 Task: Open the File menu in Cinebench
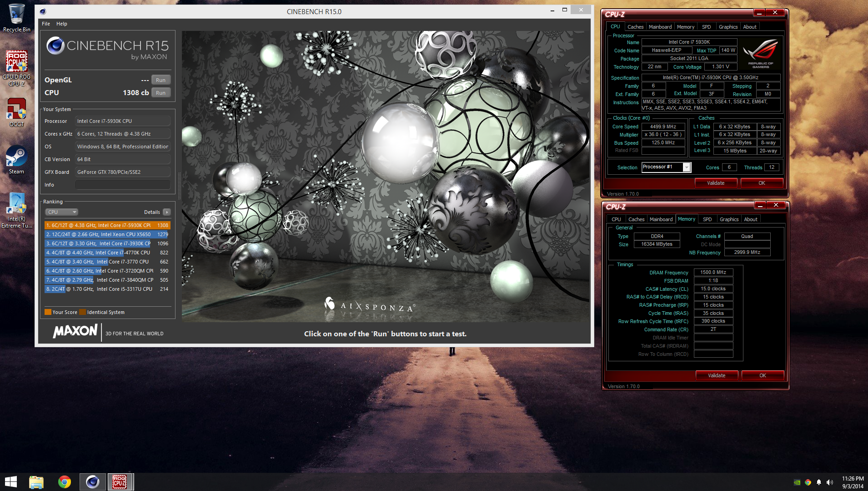[x=46, y=24]
